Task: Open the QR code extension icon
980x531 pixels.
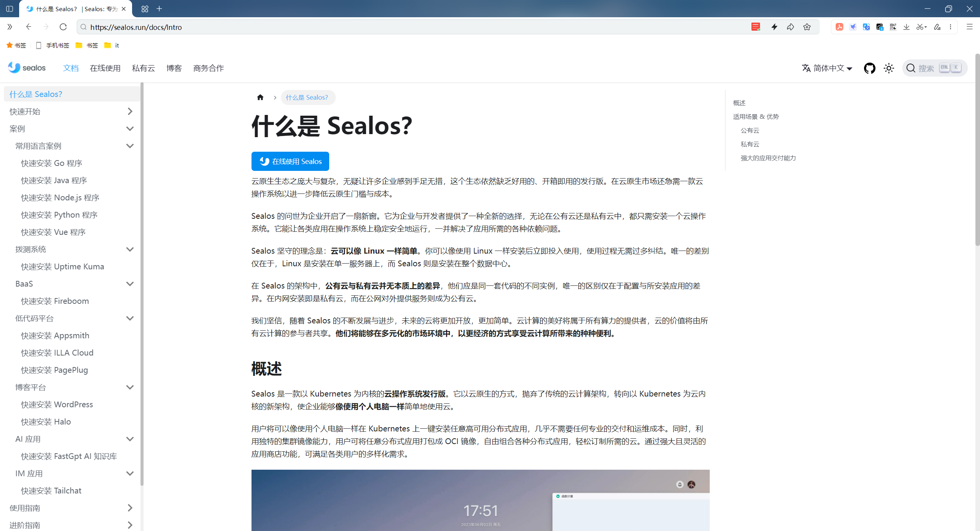Action: 893,27
